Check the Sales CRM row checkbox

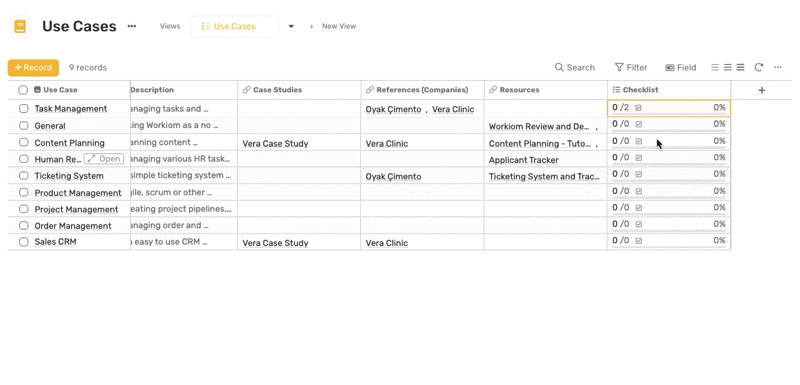(23, 242)
